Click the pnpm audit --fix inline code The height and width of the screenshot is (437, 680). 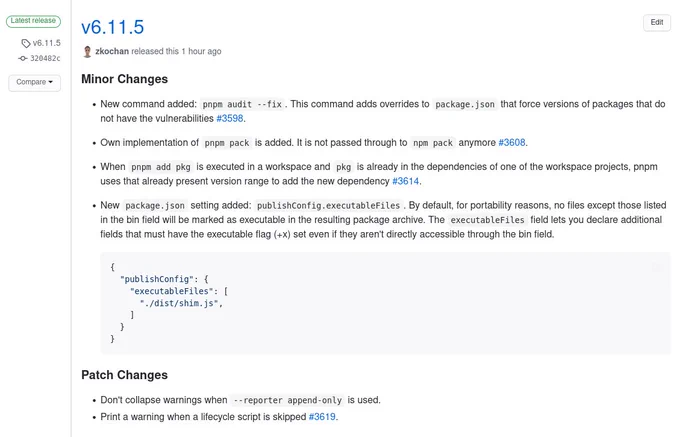pos(242,104)
